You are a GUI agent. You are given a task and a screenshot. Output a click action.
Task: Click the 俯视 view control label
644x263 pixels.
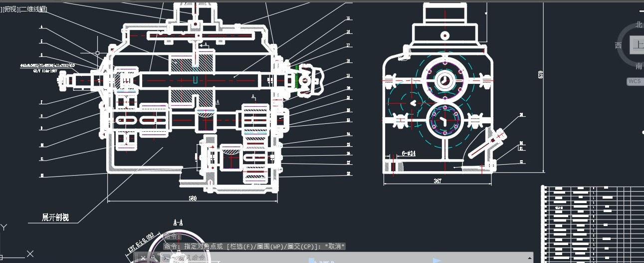10,9
